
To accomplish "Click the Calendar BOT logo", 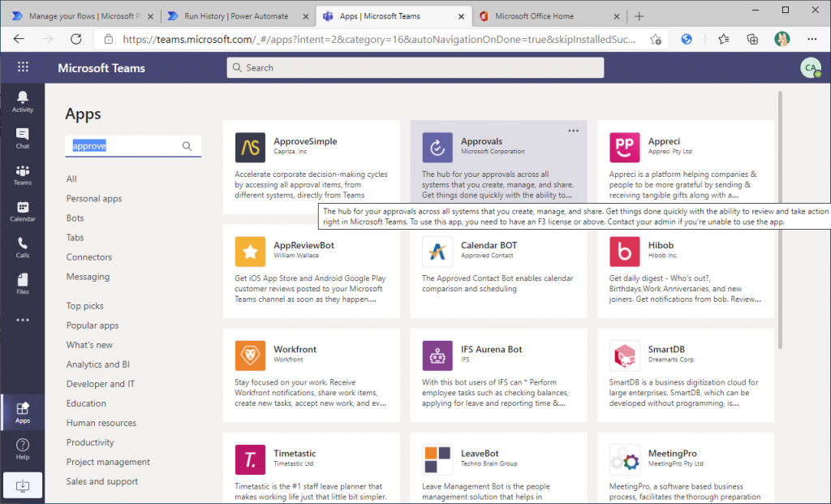I will [x=437, y=252].
